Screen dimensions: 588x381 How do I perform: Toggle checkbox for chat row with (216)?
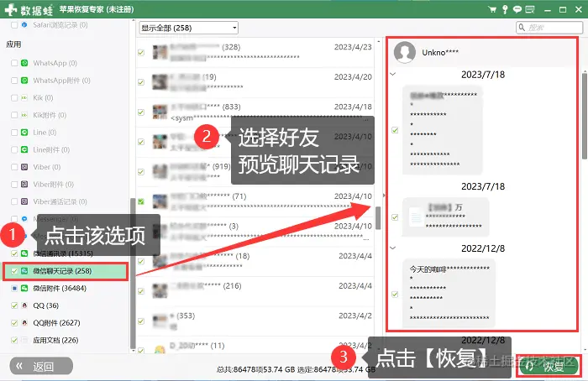(141, 291)
